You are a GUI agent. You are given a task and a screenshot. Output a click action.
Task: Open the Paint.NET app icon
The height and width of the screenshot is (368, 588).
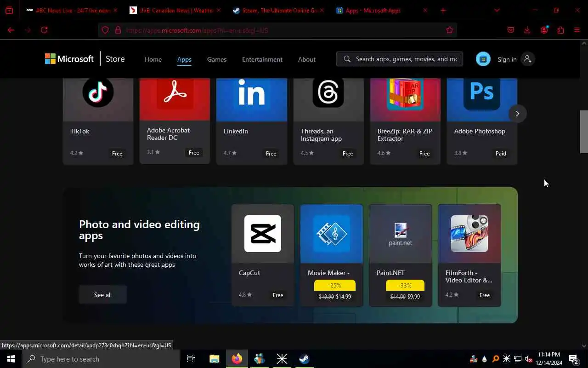401,234
